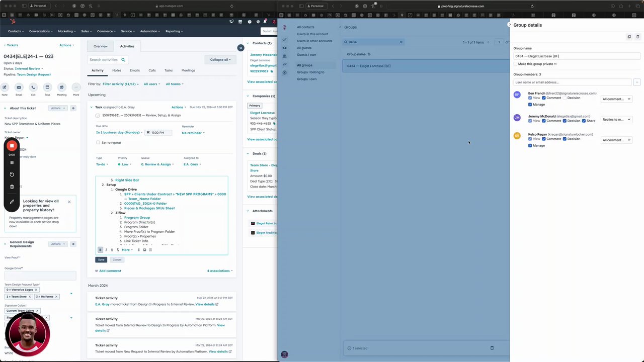
Task: Click the Meeting action icon
Action: pos(62,87)
